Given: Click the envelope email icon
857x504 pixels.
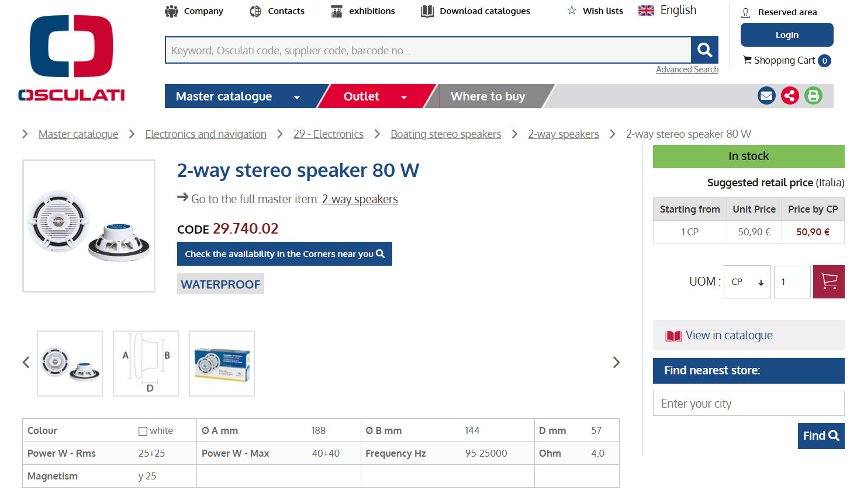Looking at the screenshot, I should coord(766,96).
